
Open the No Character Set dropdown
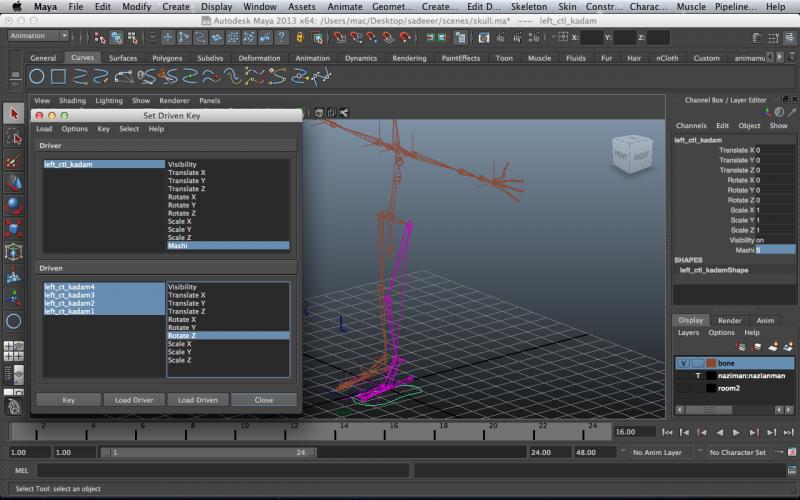click(737, 452)
